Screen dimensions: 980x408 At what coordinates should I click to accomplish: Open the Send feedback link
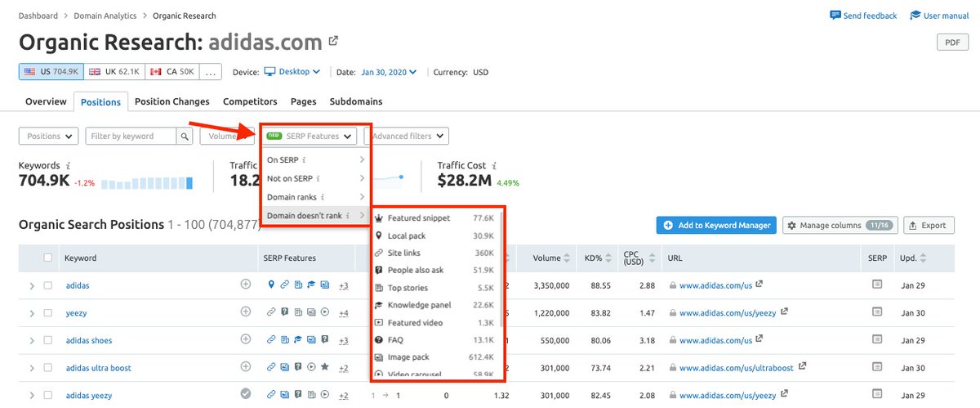pyautogui.click(x=863, y=16)
